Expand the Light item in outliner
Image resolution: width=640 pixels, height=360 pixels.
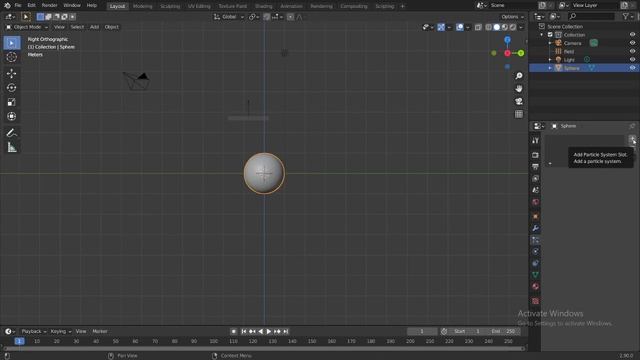[550, 60]
